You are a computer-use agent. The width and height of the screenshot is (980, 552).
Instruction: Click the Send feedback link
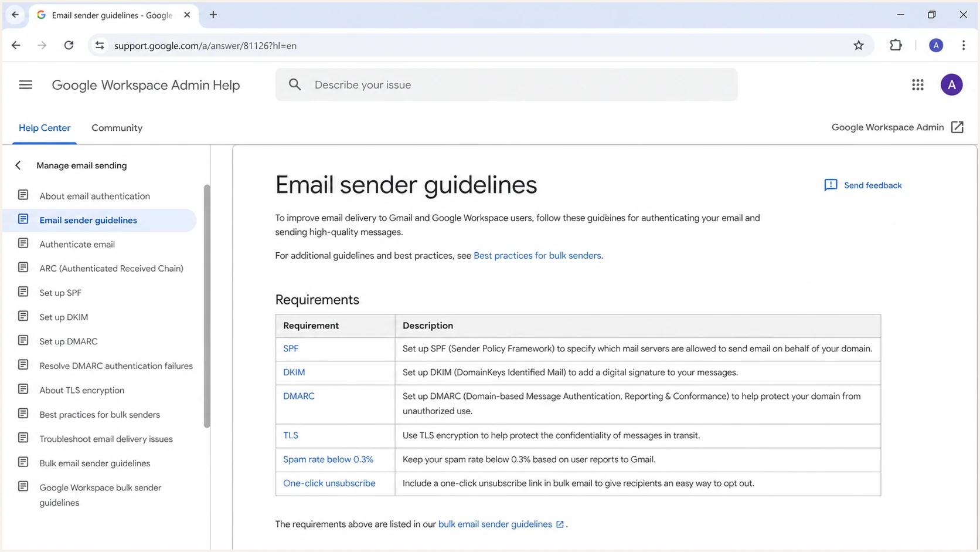(x=873, y=185)
